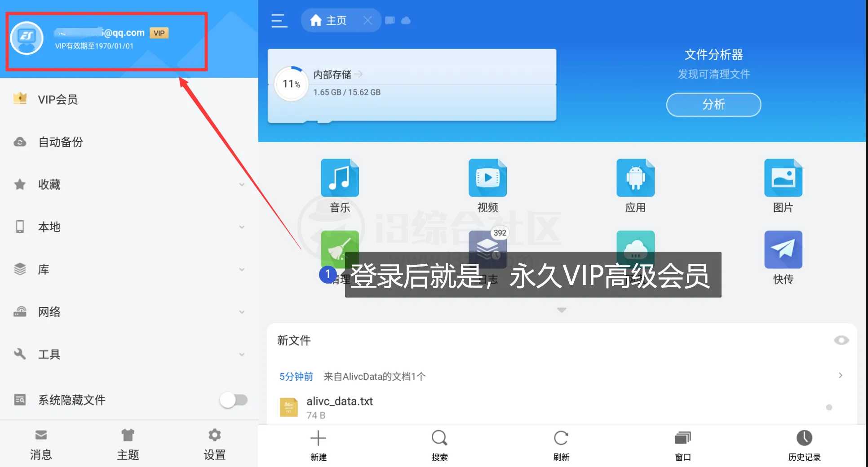Expand the 库 library section

(x=242, y=270)
